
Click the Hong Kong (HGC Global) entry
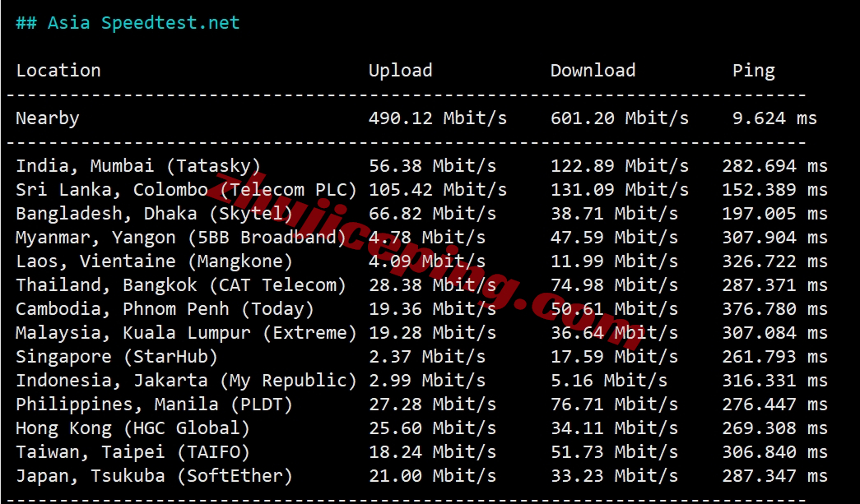click(132, 428)
